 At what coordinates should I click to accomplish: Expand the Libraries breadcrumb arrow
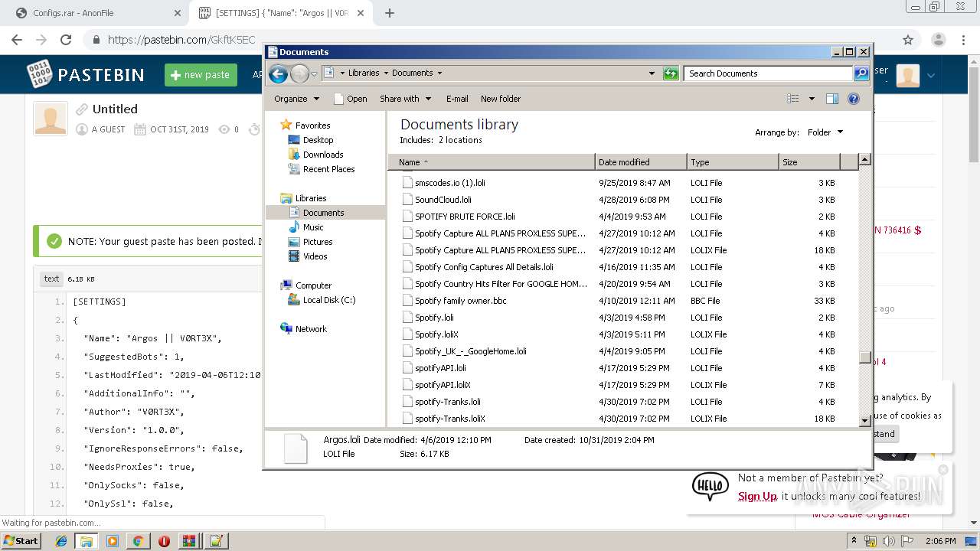click(386, 73)
